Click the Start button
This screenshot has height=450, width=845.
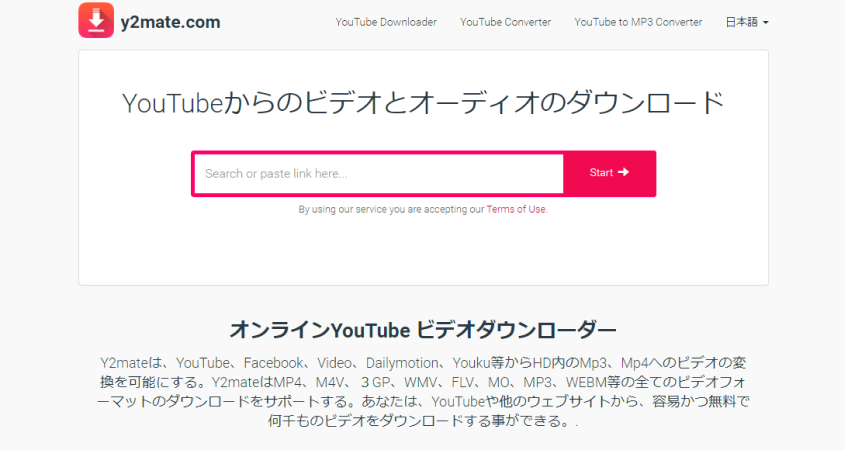[x=609, y=174]
